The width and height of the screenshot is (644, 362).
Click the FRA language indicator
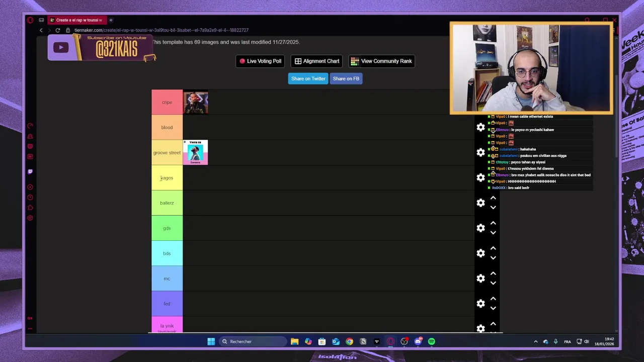(568, 342)
